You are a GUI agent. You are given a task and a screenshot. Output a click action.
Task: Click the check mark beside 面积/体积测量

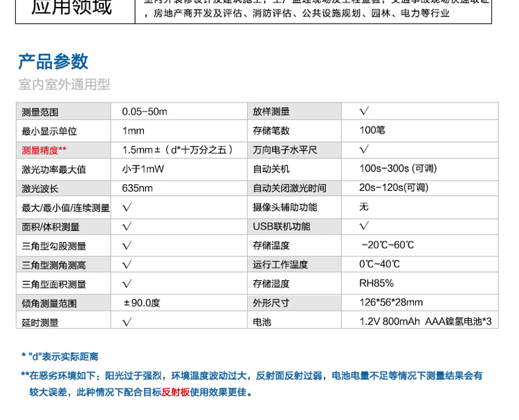coord(127,226)
